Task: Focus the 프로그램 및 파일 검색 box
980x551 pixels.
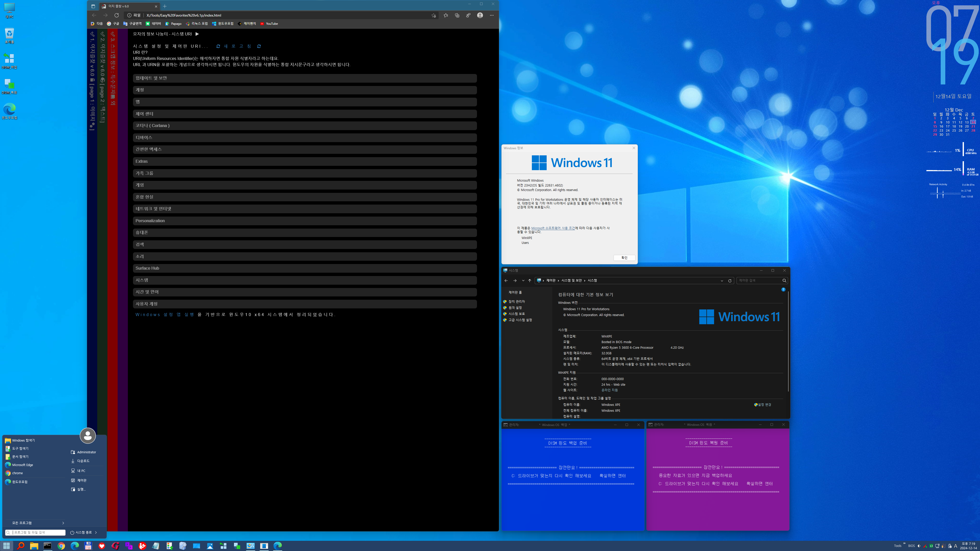Action: (x=35, y=532)
